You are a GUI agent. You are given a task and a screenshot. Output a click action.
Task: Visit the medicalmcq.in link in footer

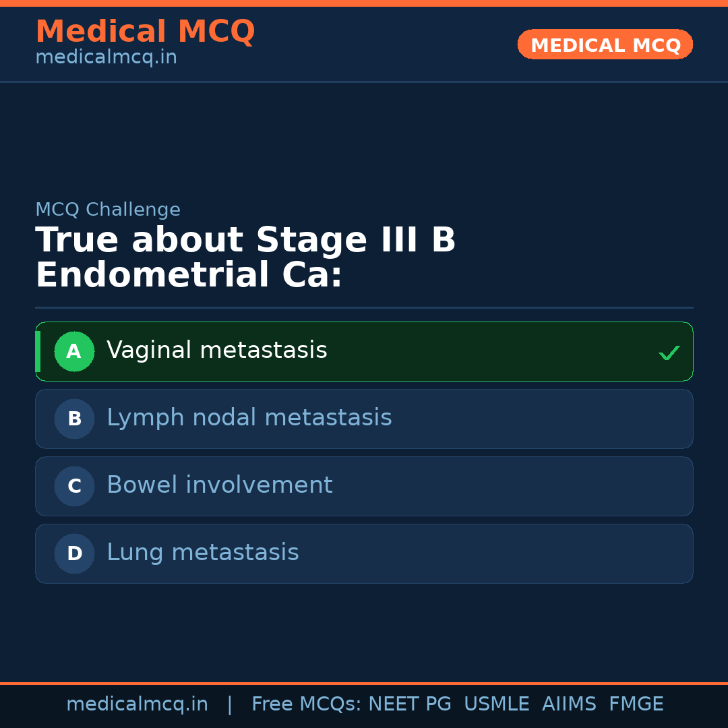pyautogui.click(x=137, y=704)
